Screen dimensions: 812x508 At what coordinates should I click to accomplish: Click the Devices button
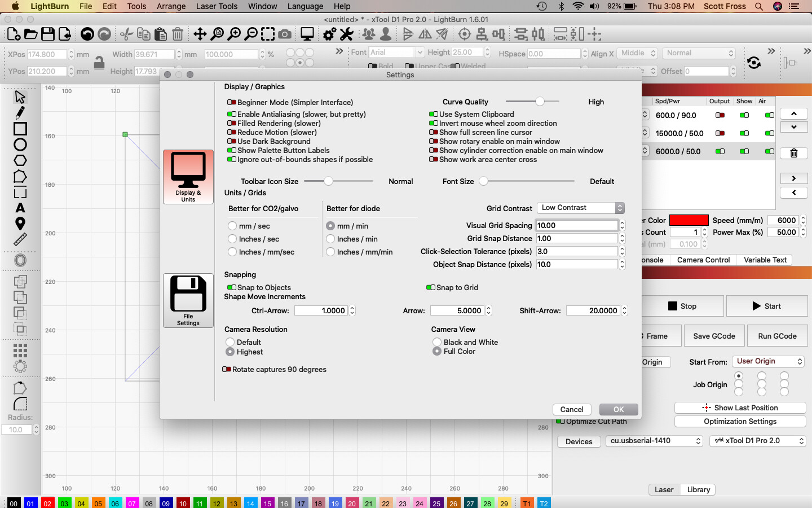tap(579, 441)
